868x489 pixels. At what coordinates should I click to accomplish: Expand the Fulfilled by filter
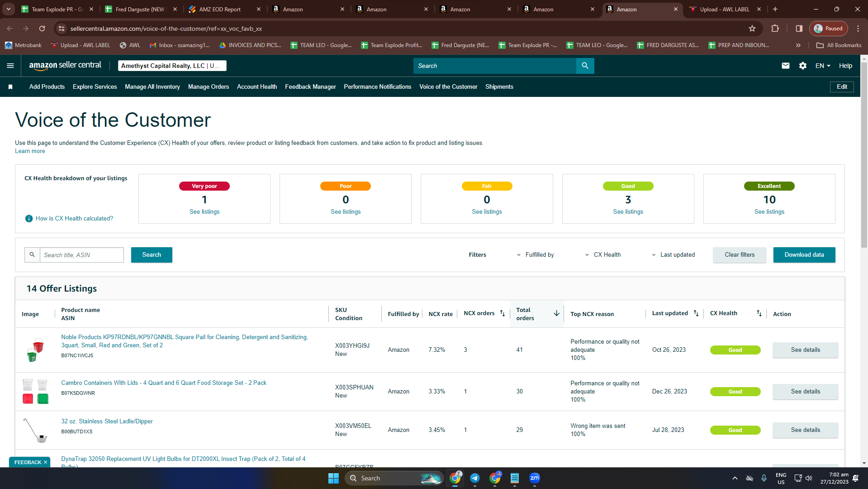click(x=536, y=255)
